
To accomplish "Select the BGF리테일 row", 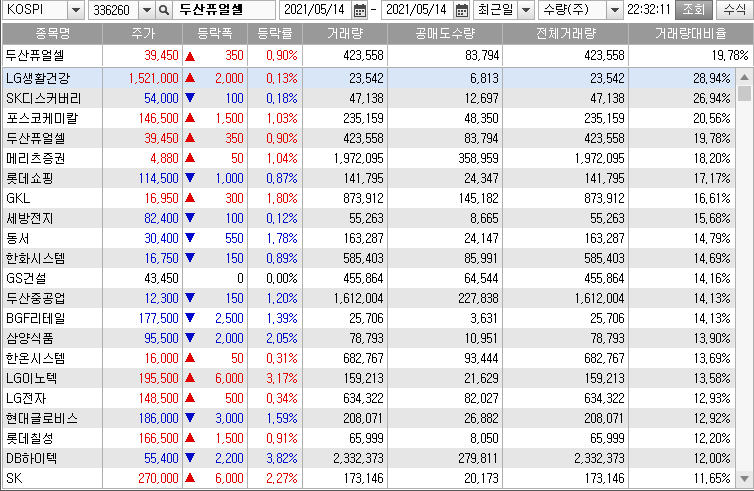I will pos(369,318).
